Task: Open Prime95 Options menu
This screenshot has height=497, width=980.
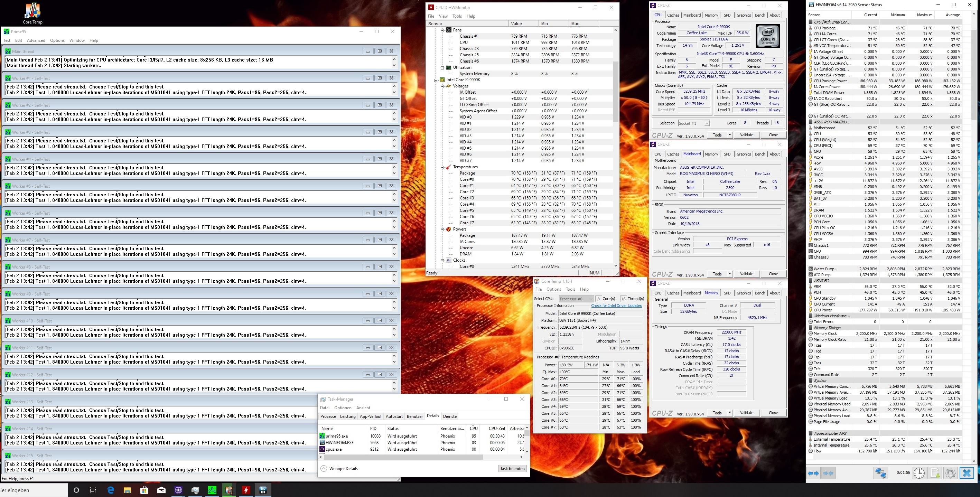Action: pyautogui.click(x=57, y=40)
